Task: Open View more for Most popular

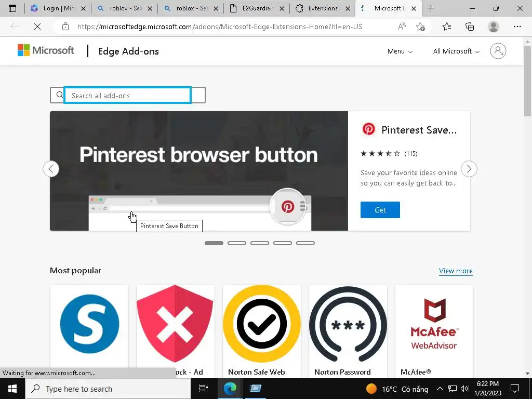Action: coord(455,271)
